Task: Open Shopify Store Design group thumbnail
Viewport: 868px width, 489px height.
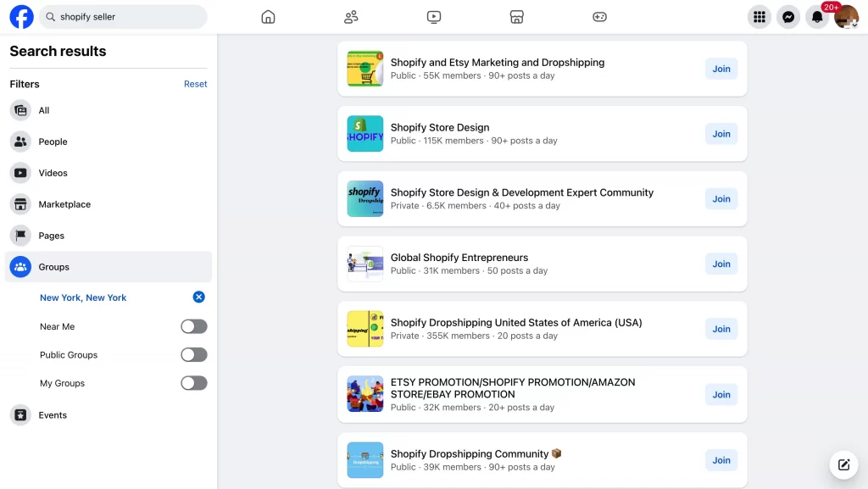Action: click(364, 134)
